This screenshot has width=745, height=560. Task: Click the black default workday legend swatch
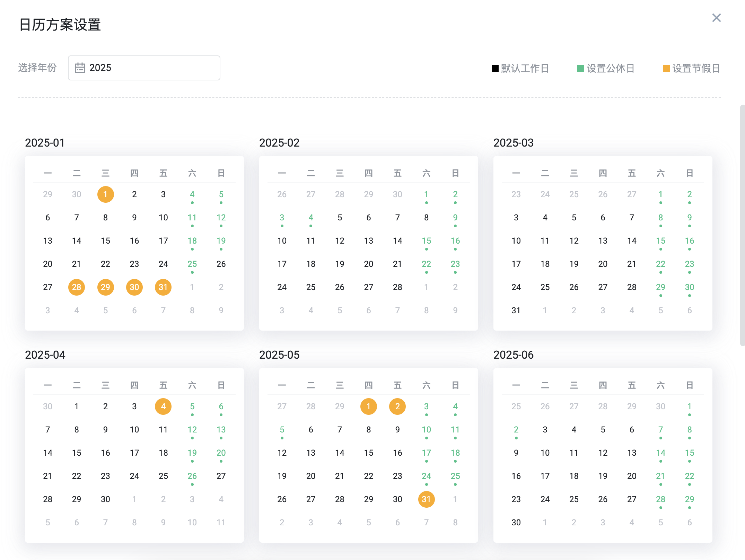tap(495, 68)
